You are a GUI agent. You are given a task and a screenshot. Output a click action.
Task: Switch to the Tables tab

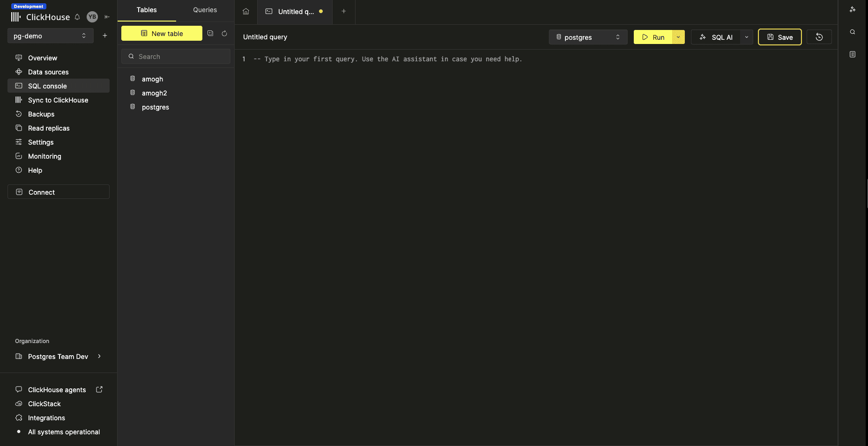(147, 10)
